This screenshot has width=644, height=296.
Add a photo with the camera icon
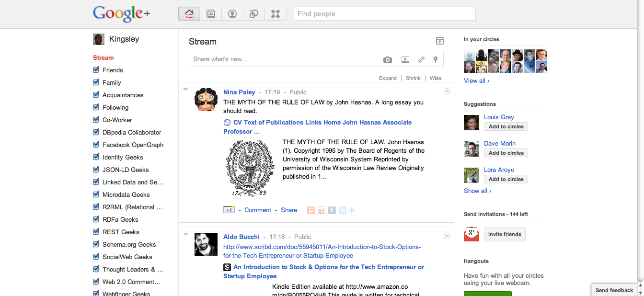click(x=388, y=60)
